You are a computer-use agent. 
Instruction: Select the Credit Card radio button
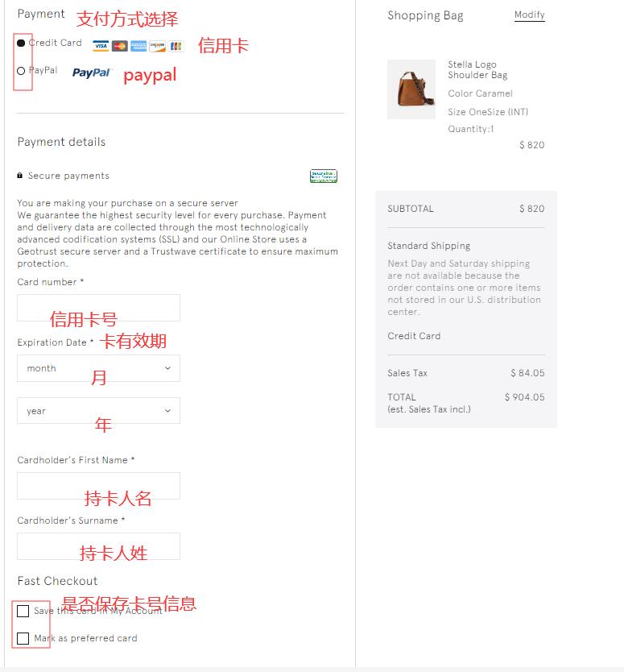click(21, 43)
